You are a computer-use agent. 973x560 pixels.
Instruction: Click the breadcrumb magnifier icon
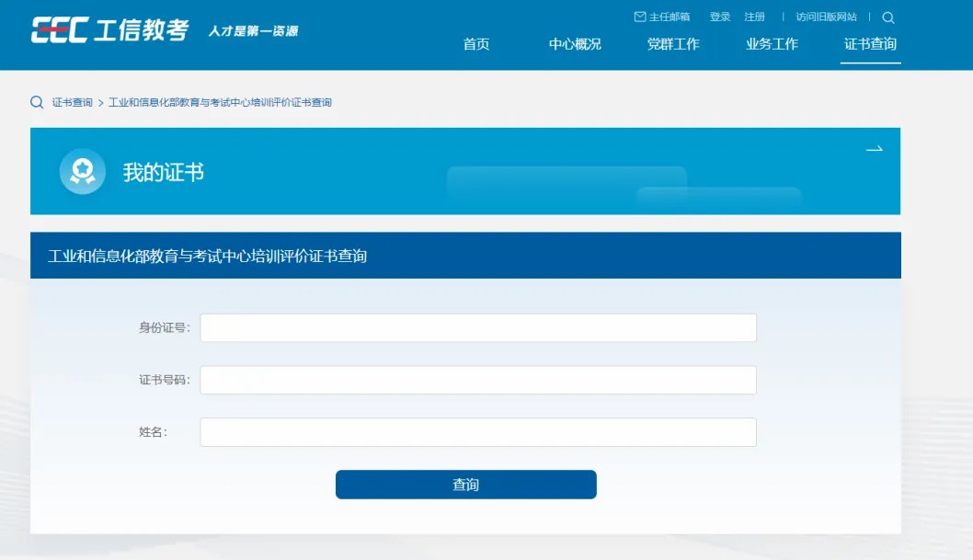37,102
